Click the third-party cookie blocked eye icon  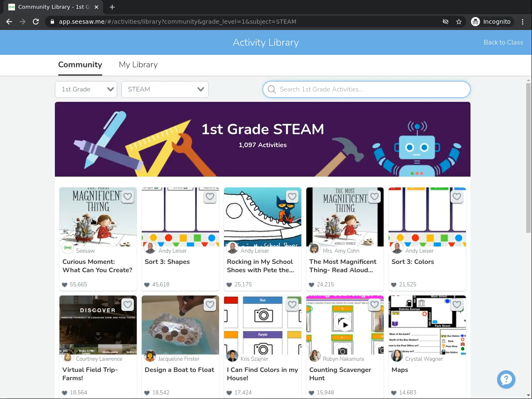[446, 22]
